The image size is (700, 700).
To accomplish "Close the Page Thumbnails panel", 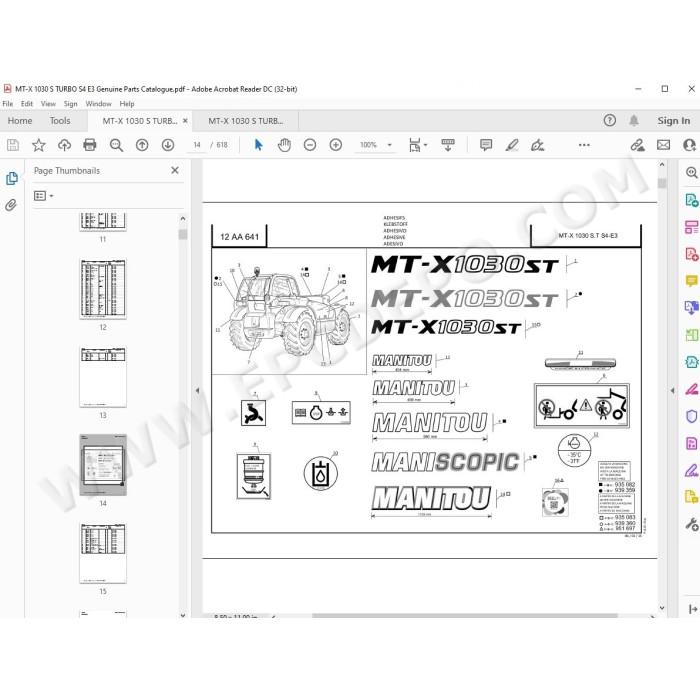I will 175,170.
